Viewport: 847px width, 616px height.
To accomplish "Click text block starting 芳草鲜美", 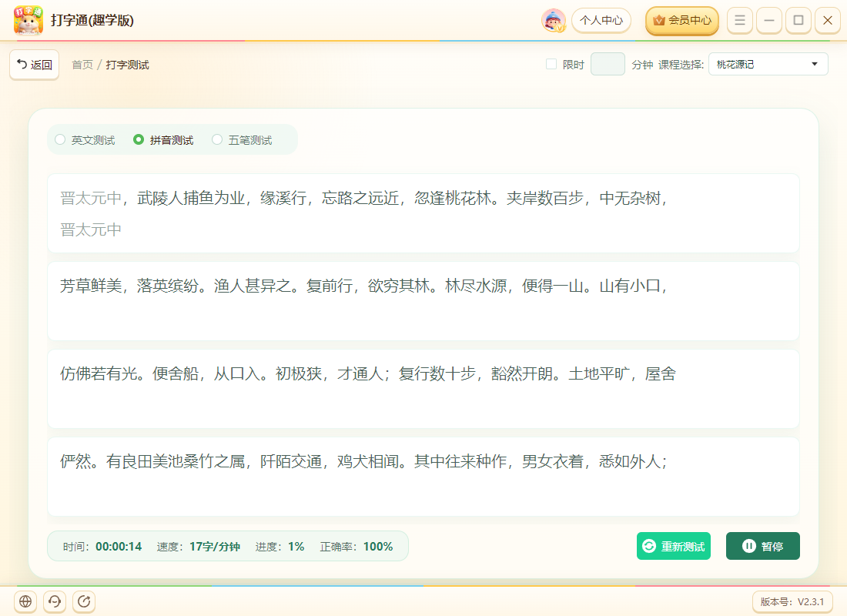I will [423, 301].
